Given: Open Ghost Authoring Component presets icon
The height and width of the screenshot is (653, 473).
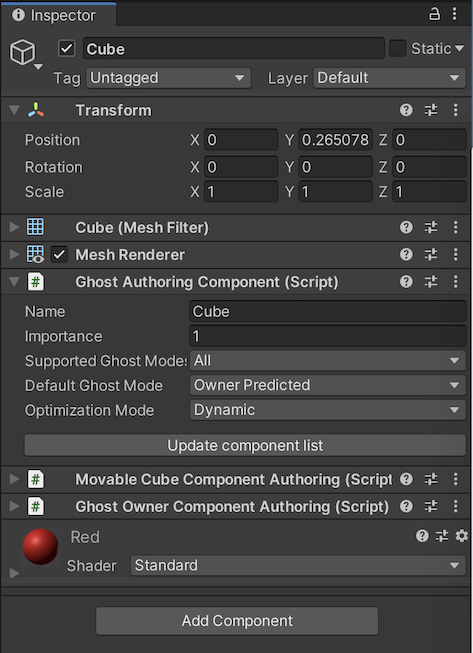Looking at the screenshot, I should [x=431, y=282].
